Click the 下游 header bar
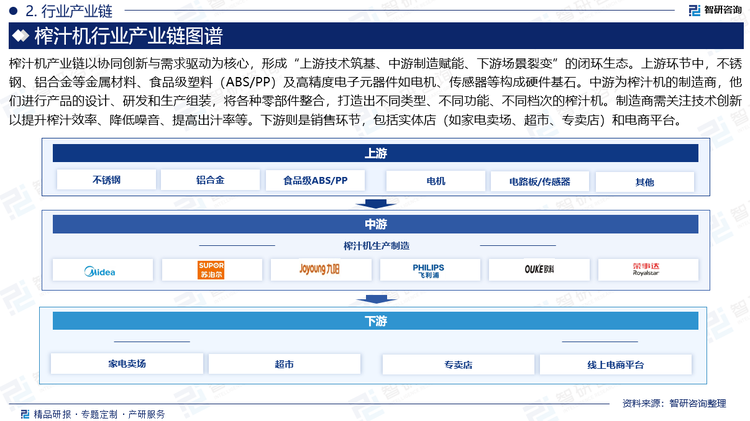This screenshot has width=750, height=421. pos(375,321)
